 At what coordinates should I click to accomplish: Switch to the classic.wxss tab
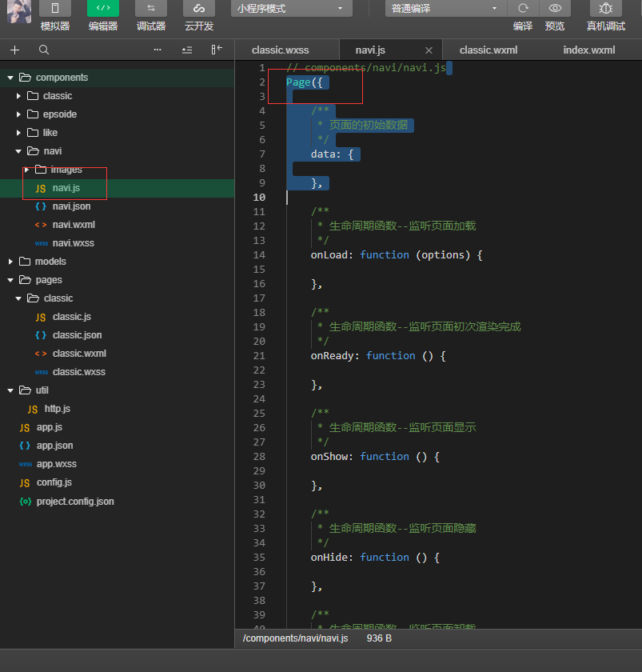pos(280,50)
